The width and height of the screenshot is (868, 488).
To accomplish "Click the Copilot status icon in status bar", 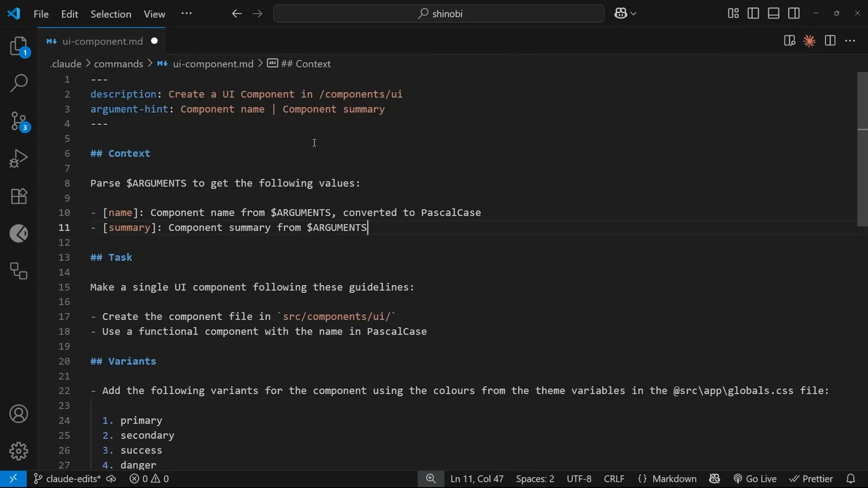I will [714, 479].
